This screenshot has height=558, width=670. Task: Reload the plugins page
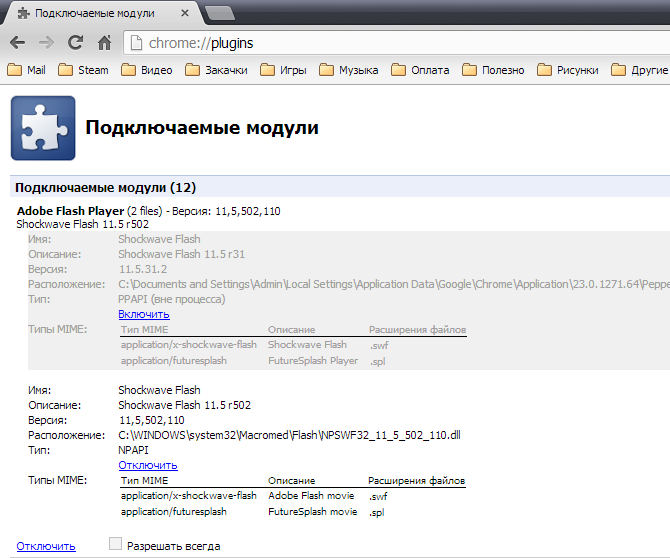[x=76, y=42]
